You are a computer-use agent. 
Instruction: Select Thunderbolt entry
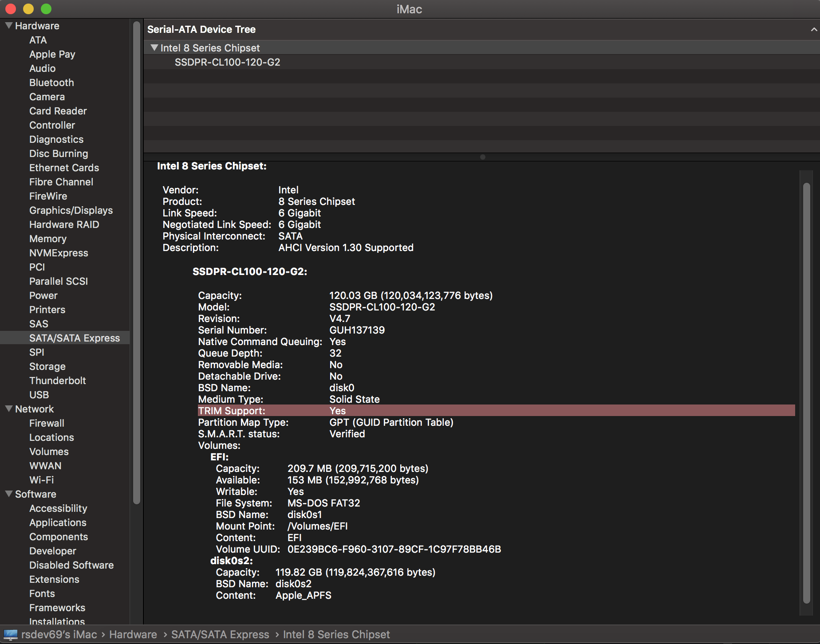coord(58,381)
